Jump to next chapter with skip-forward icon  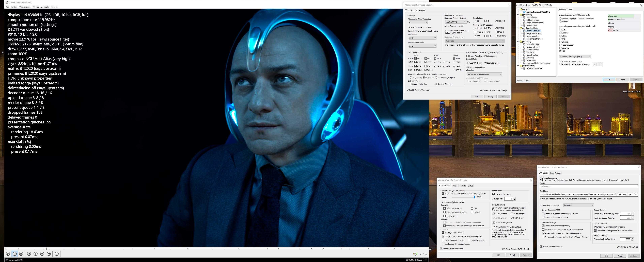(x=49, y=254)
